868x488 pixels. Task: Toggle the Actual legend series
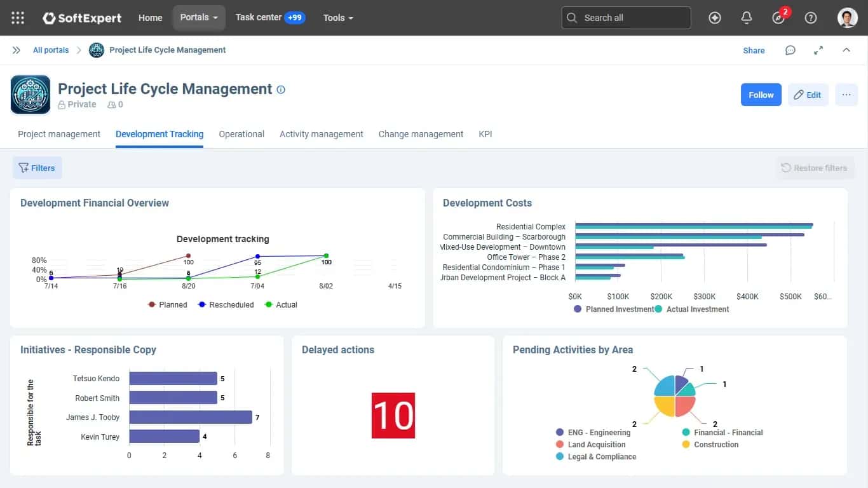point(281,305)
